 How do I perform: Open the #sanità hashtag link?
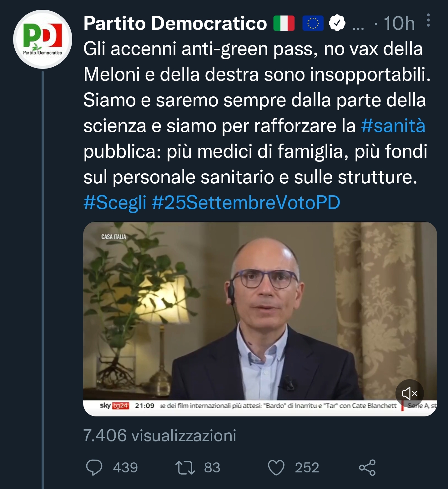(393, 126)
